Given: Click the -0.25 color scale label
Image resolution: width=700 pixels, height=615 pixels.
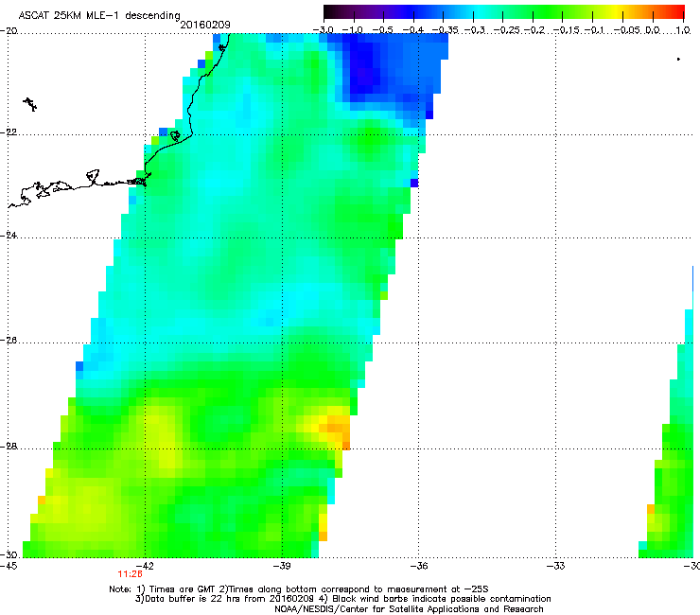Looking at the screenshot, I should 507,30.
